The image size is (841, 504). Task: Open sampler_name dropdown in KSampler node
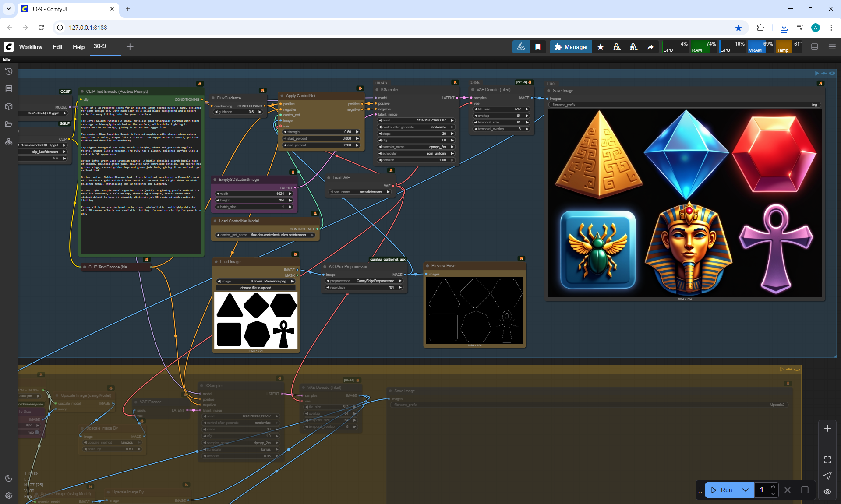coord(416,147)
